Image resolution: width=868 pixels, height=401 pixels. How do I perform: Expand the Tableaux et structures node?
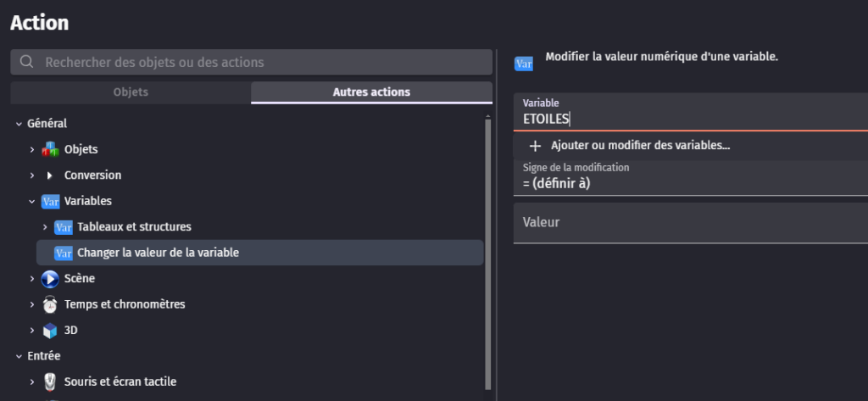pyautogui.click(x=45, y=227)
